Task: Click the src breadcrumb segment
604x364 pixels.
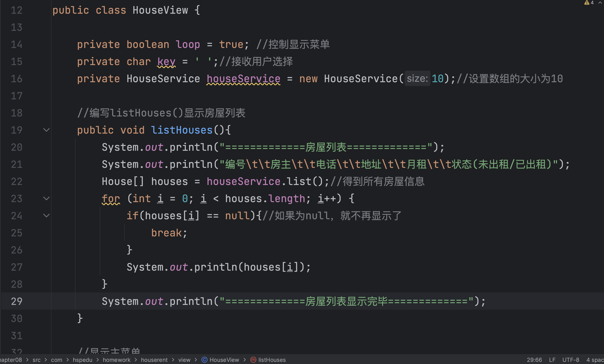Action: tap(36, 360)
